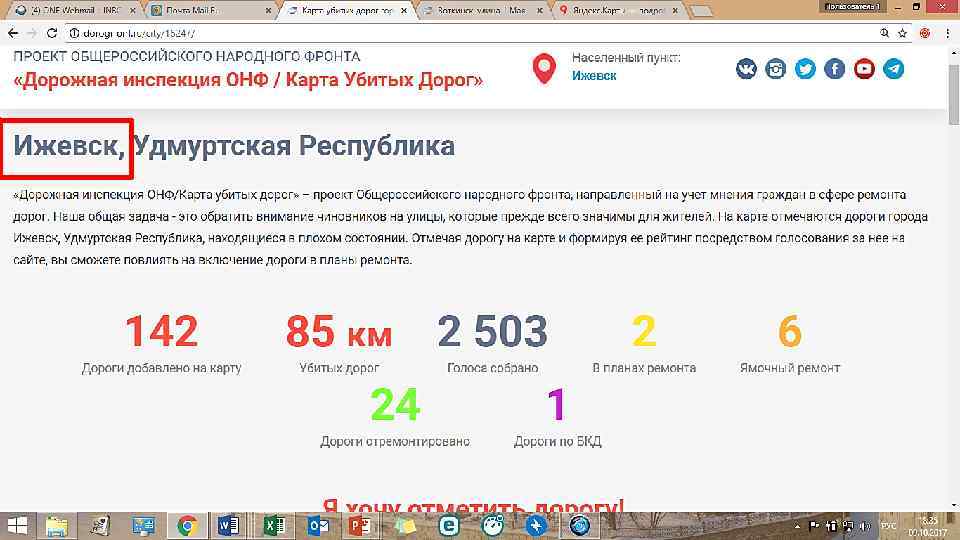This screenshot has width=960, height=540.
Task: Go back with browser back arrow
Action: 13,34
